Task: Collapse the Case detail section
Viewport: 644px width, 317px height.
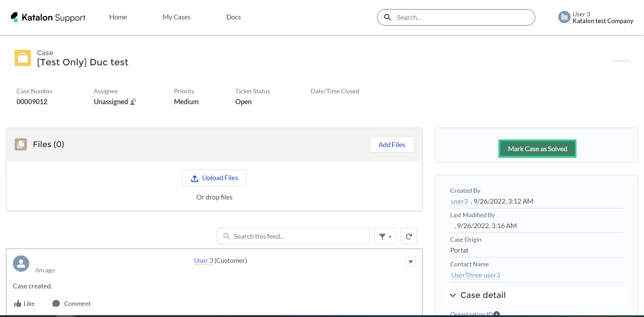Action: [x=453, y=295]
